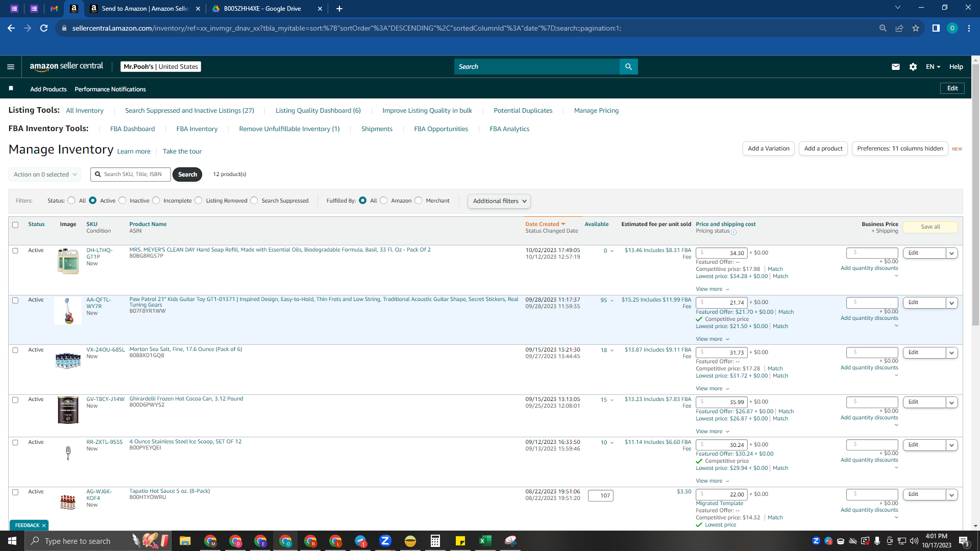Screen dimensions: 980x551
Task: Expand View more for Morton Sea Salt
Action: click(713, 389)
